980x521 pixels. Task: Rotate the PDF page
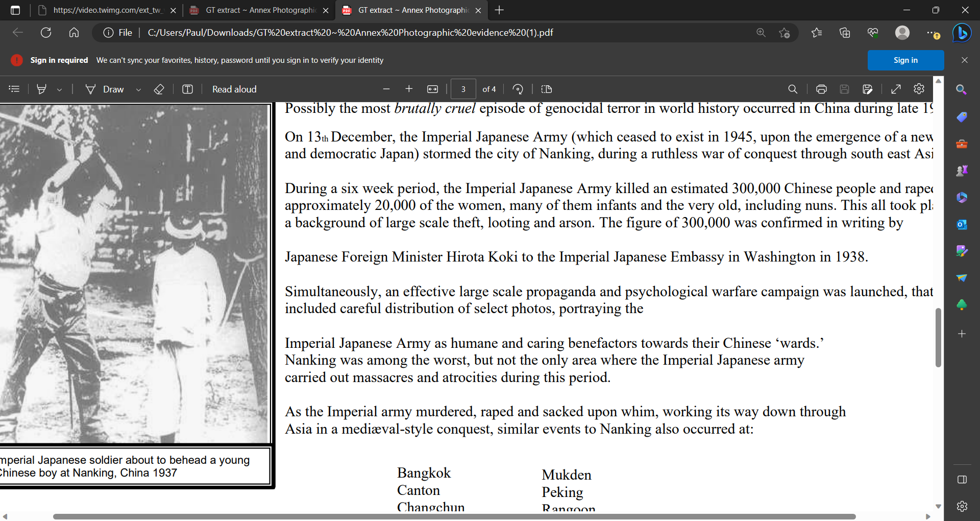click(518, 89)
